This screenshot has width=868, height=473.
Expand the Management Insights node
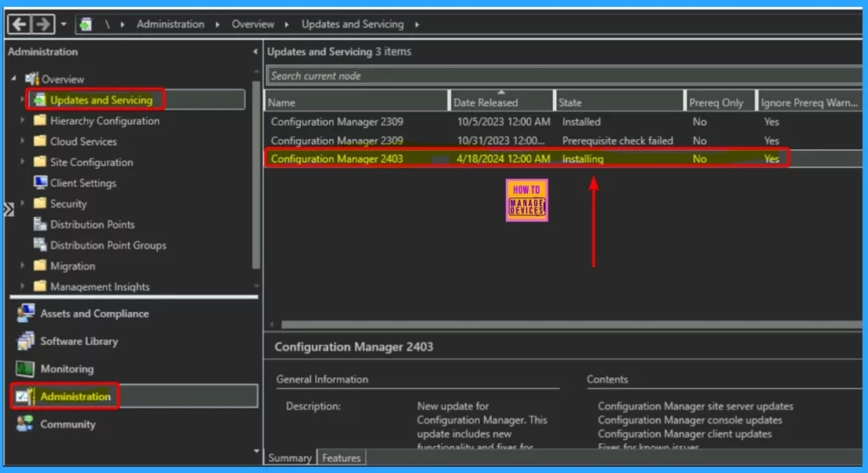coord(22,286)
